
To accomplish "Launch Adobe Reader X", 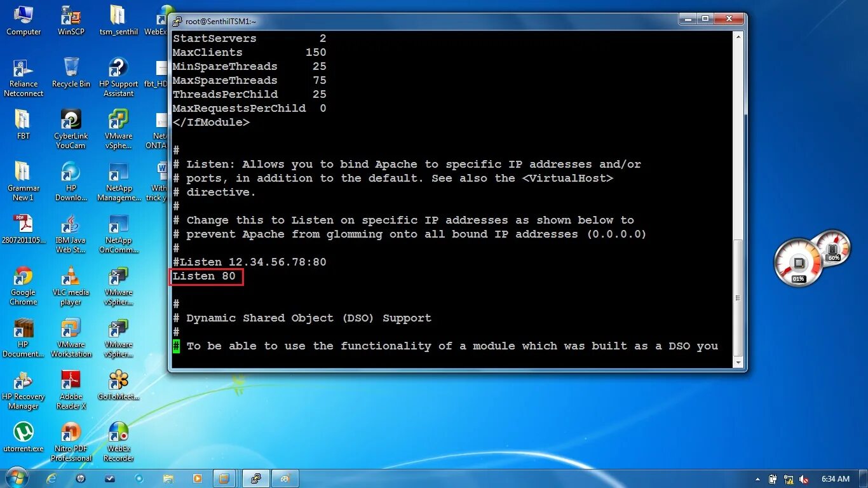I will pos(71,390).
